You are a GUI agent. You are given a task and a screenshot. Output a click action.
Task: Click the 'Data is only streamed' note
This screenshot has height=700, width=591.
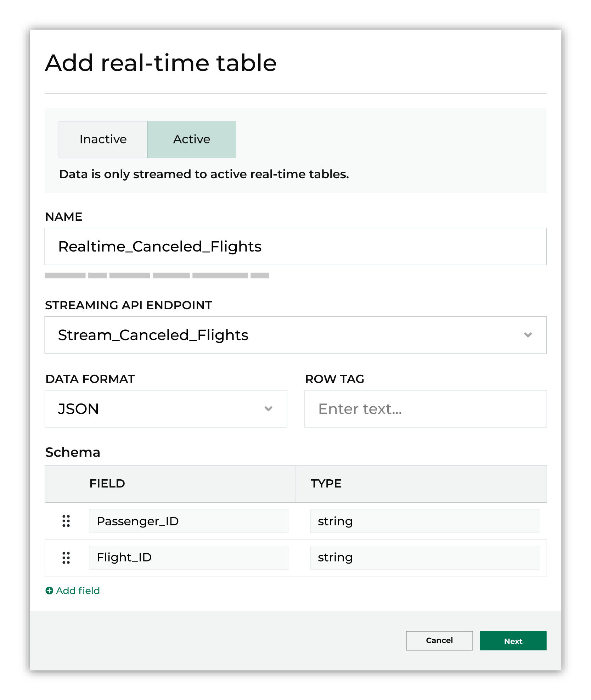[204, 174]
